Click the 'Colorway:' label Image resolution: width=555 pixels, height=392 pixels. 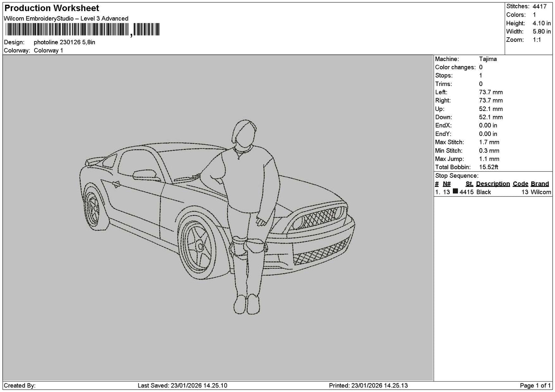point(17,51)
